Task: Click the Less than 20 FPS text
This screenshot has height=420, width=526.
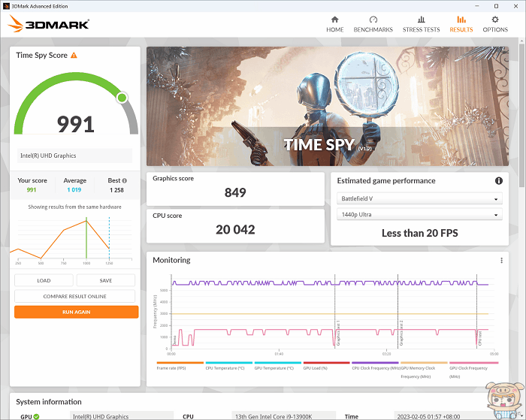Action: point(419,233)
